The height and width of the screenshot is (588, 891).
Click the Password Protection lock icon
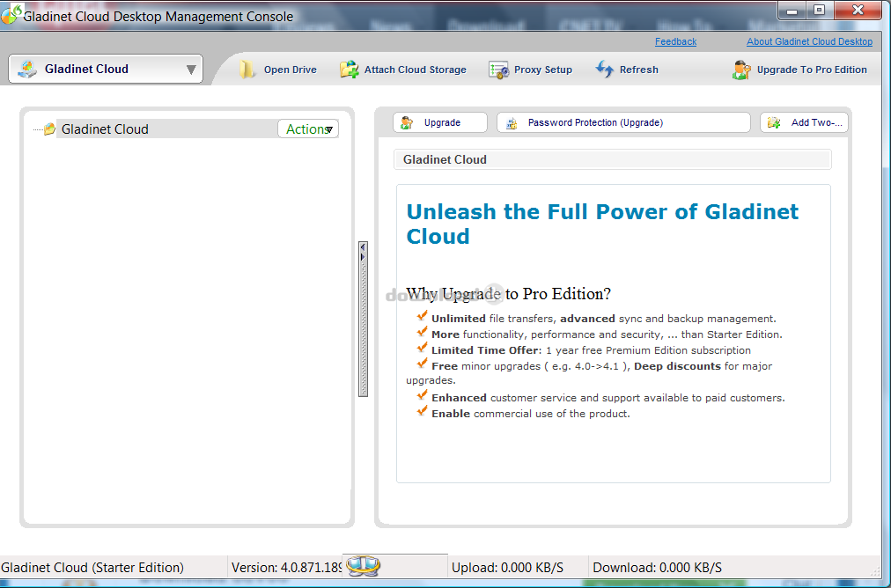(512, 122)
